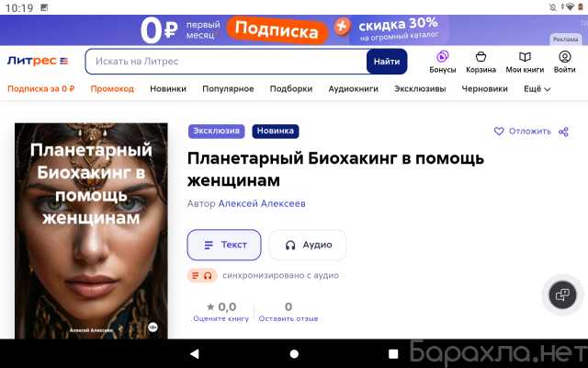
Task: Click the heart Отложить icon
Action: tap(499, 131)
